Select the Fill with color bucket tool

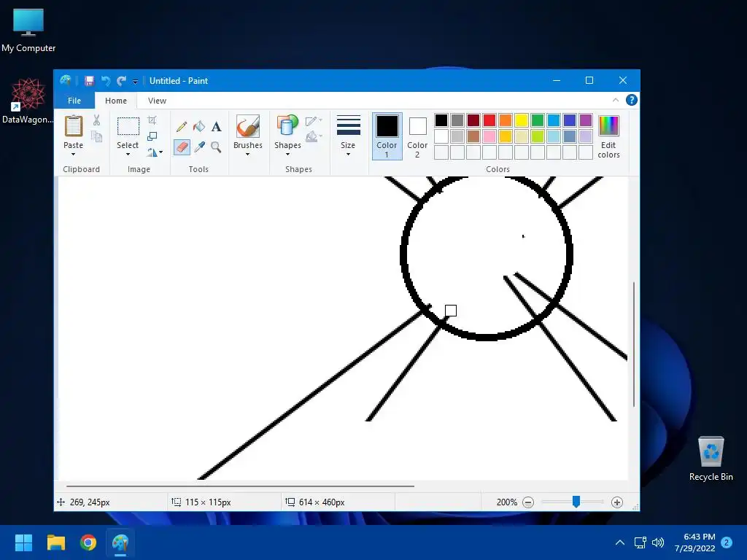199,127
